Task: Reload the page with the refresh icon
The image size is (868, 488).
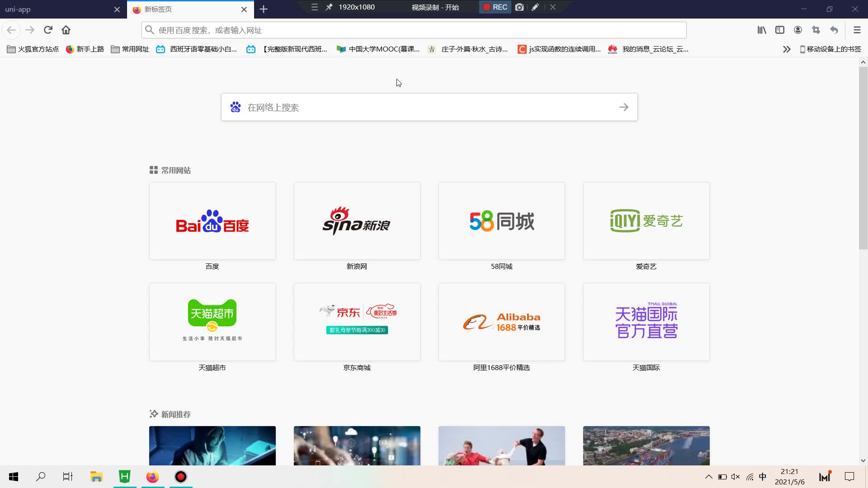Action: click(x=48, y=30)
